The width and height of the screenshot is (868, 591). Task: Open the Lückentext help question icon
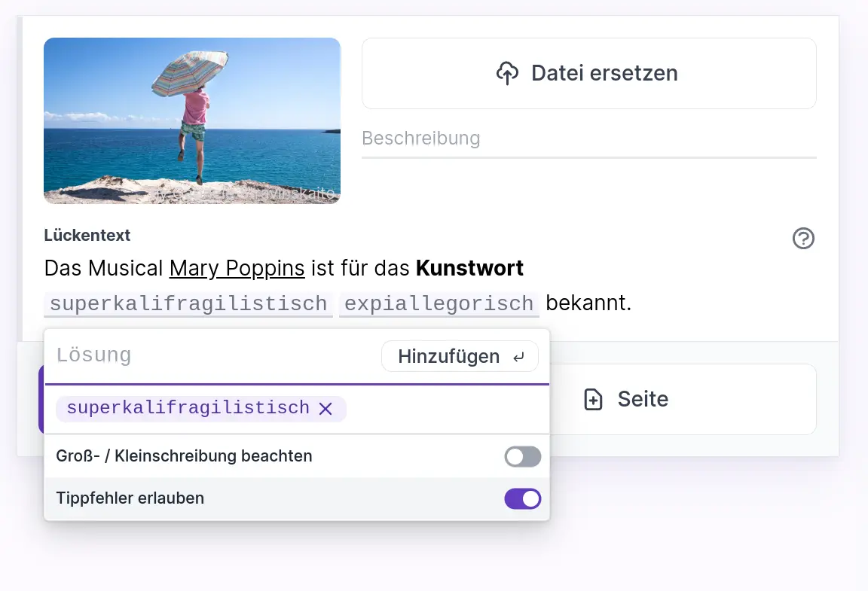click(803, 239)
